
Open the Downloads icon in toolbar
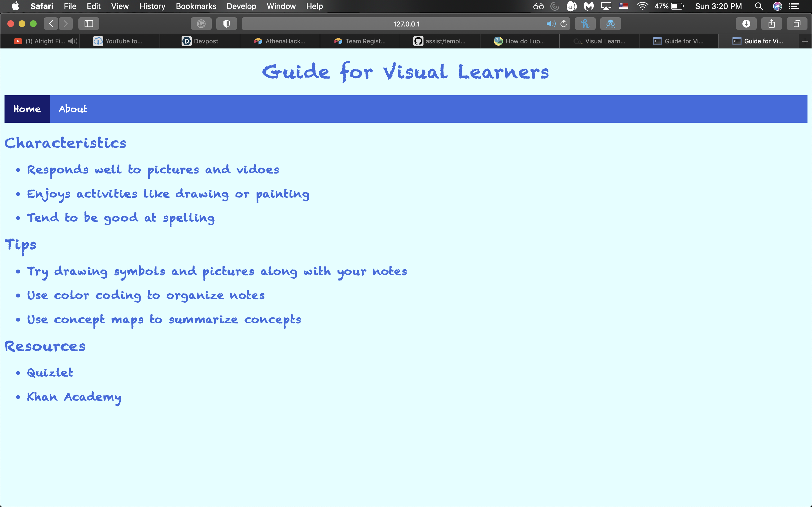point(746,24)
